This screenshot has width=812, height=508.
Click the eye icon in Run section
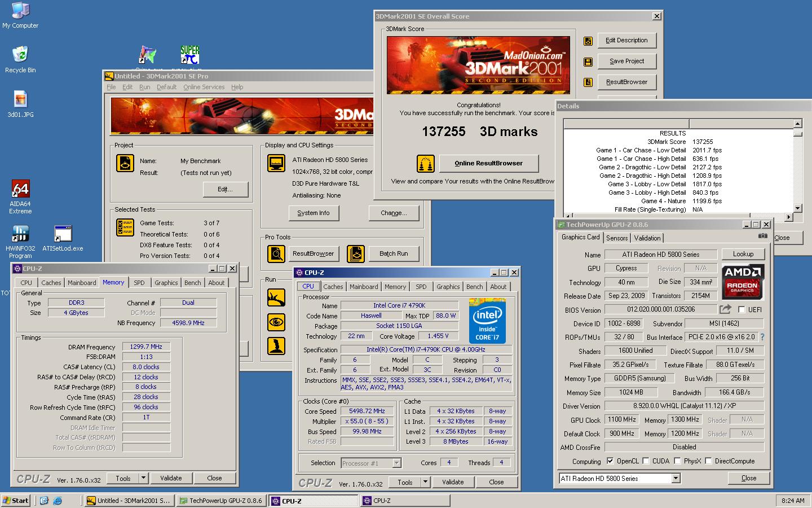point(276,322)
